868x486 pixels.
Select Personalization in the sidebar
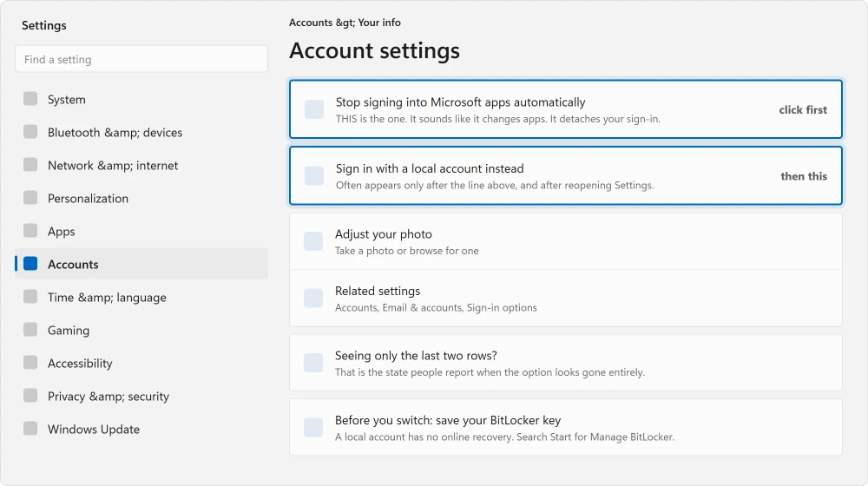point(141,198)
